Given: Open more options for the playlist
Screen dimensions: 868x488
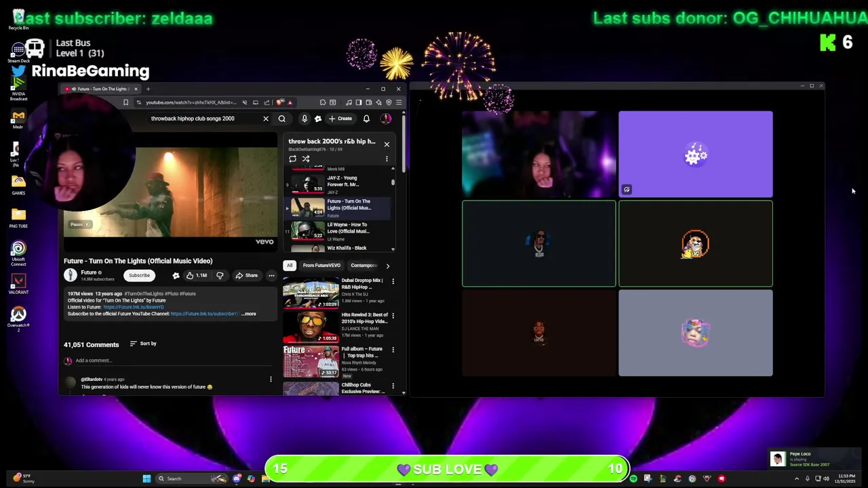Looking at the screenshot, I should (387, 159).
